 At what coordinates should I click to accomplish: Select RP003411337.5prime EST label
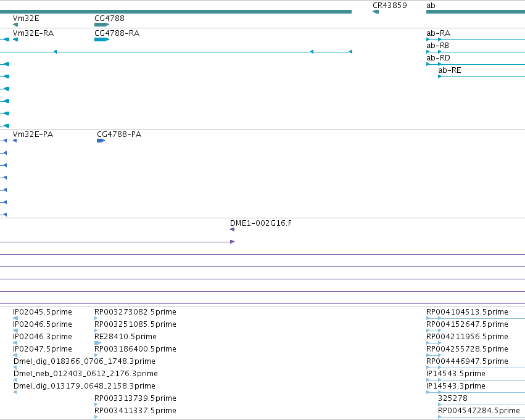pyautogui.click(x=135, y=411)
